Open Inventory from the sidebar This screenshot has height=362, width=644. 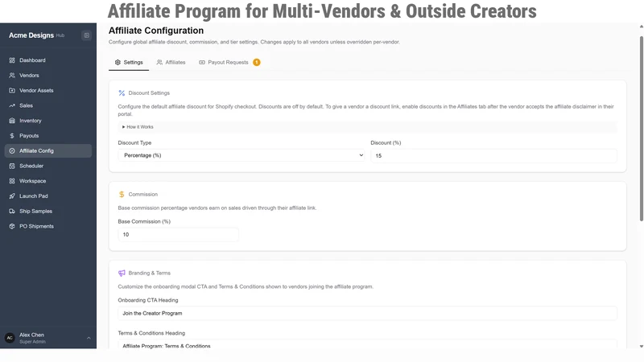coord(48,121)
